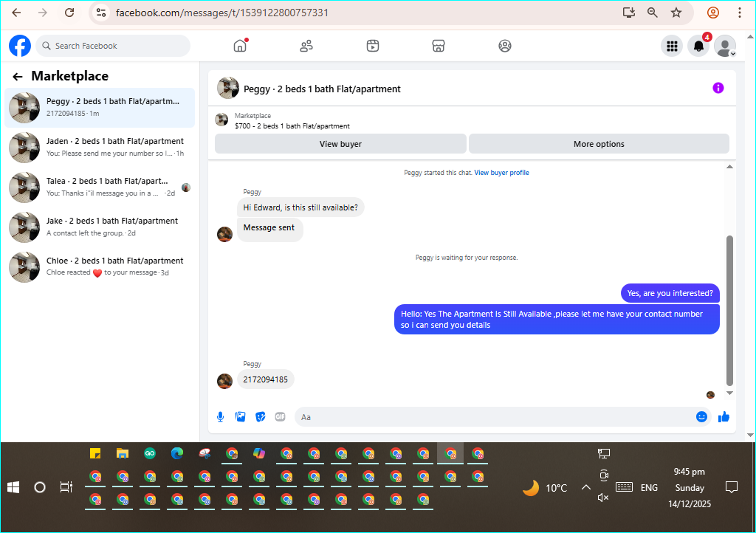Click the chat scrollbar thumb
Screen dimensions: 756x533
[x=729, y=310]
